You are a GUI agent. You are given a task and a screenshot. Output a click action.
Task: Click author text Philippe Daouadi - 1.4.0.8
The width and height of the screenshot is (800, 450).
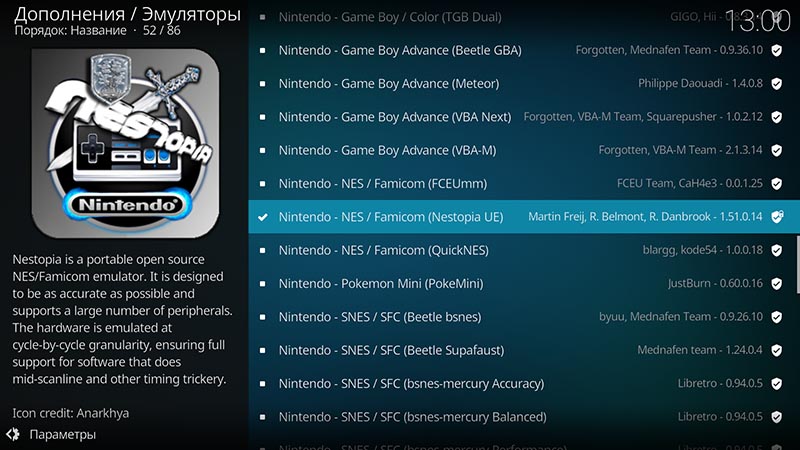(x=700, y=84)
